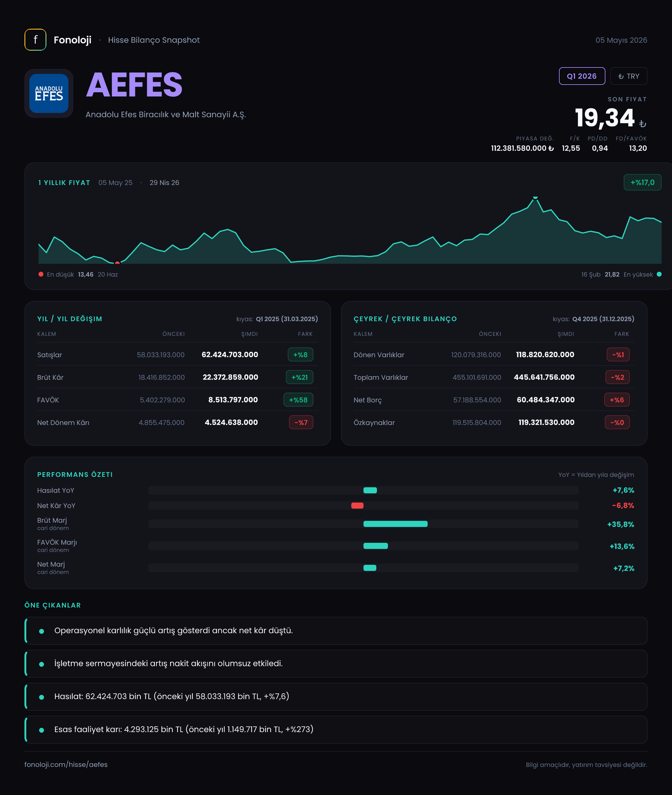Screen dimensions: 672x795
Task: Click the -%0 Özkaynaklar badge
Action: [617, 422]
